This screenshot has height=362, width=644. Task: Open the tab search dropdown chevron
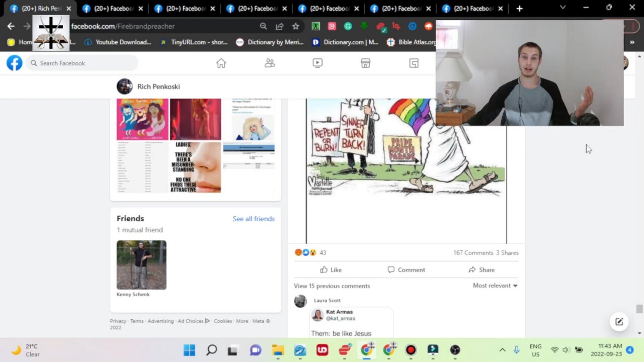(562, 8)
